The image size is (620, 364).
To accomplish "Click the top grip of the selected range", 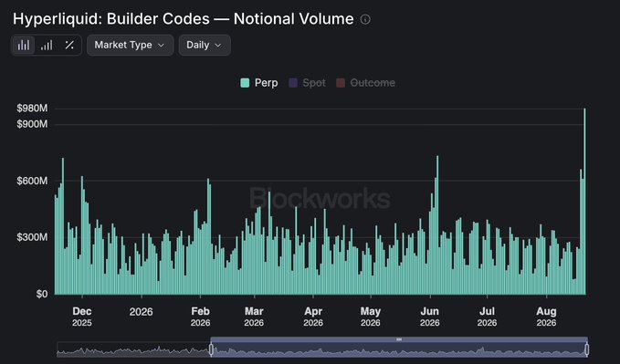I will [x=399, y=339].
